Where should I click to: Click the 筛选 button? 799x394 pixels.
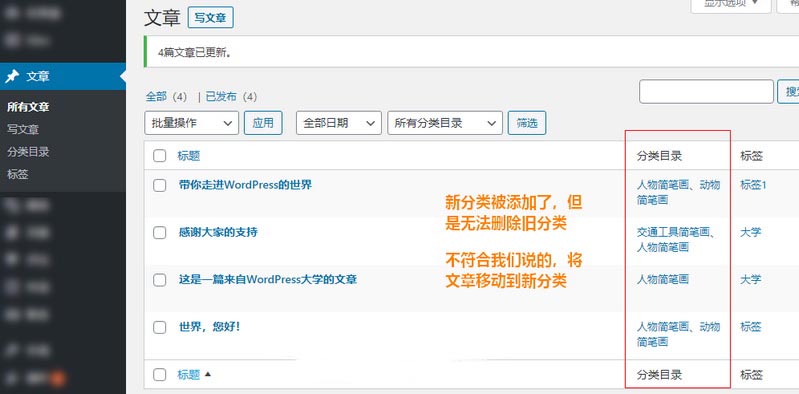click(x=527, y=123)
